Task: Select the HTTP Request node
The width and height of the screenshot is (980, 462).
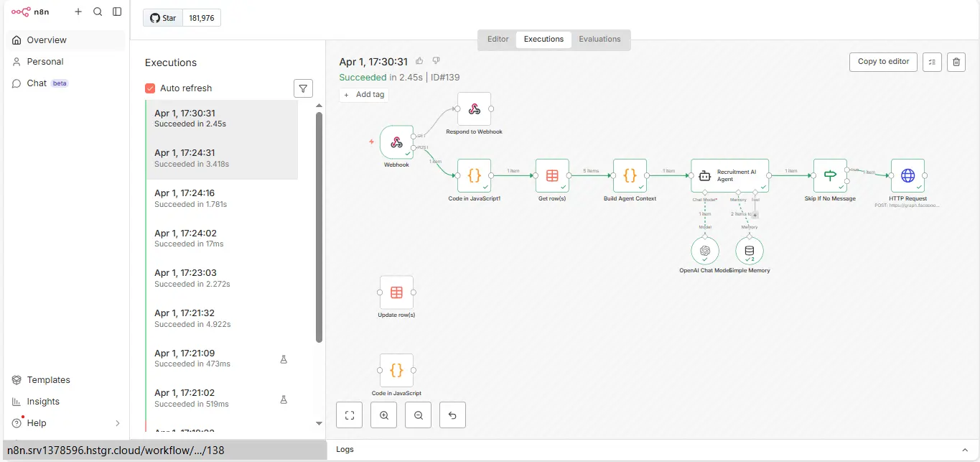Action: (x=907, y=175)
